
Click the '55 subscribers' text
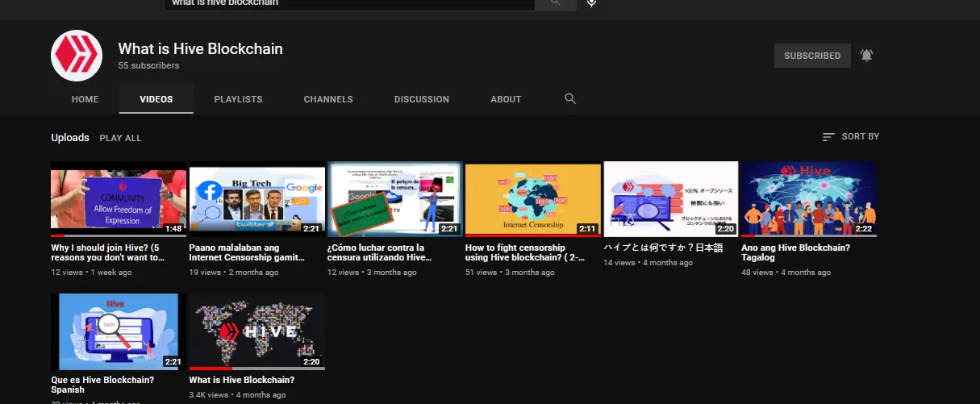148,65
